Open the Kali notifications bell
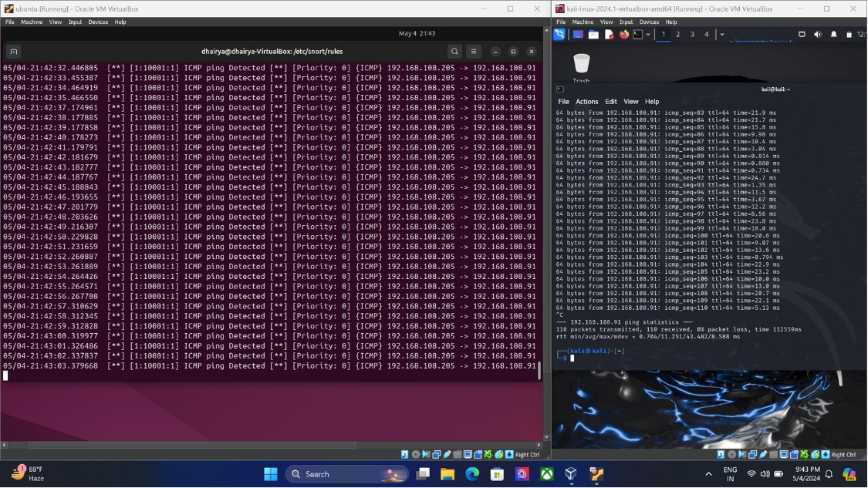 point(833,34)
